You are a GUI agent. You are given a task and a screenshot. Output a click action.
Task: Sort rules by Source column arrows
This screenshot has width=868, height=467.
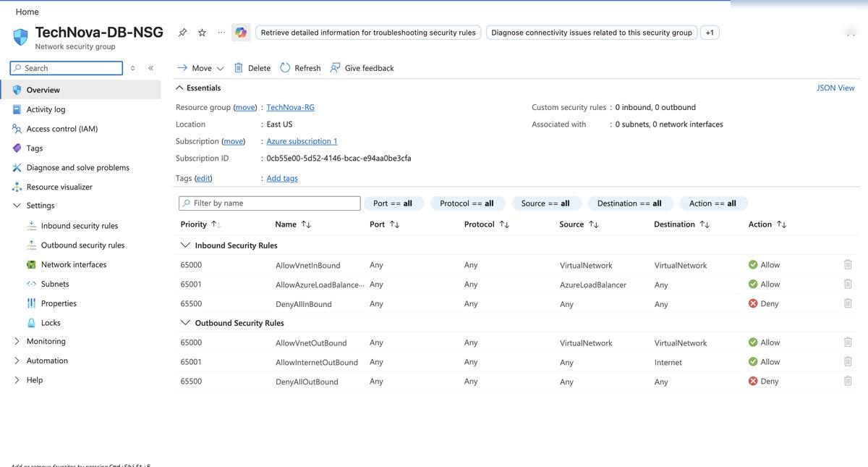[x=593, y=224]
